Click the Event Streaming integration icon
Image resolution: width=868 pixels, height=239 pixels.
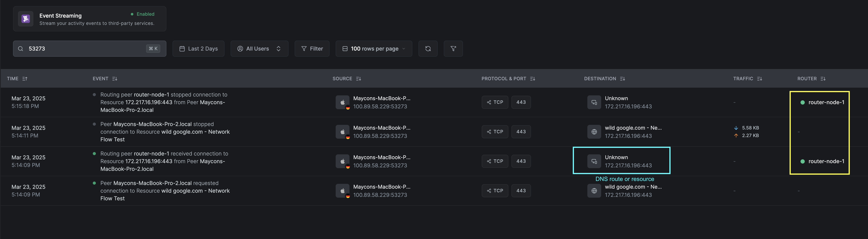coord(26,19)
